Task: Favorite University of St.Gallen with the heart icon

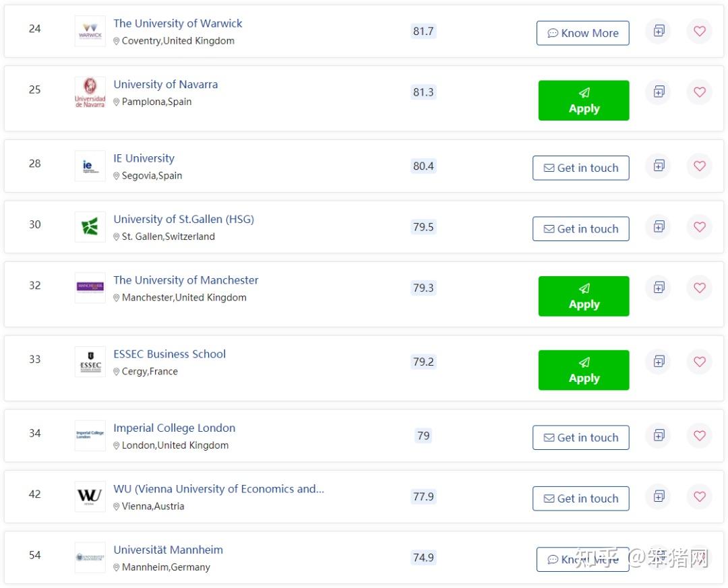Action: [699, 227]
